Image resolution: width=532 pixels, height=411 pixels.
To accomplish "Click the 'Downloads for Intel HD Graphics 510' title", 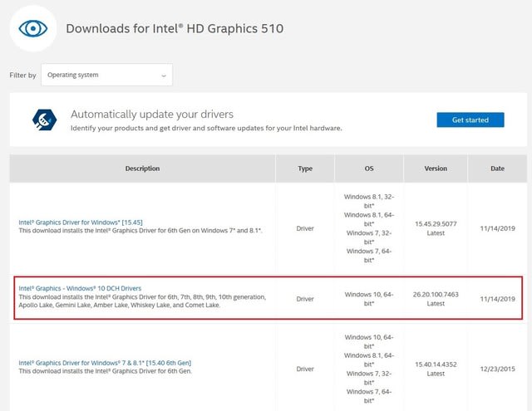I will 175,28.
